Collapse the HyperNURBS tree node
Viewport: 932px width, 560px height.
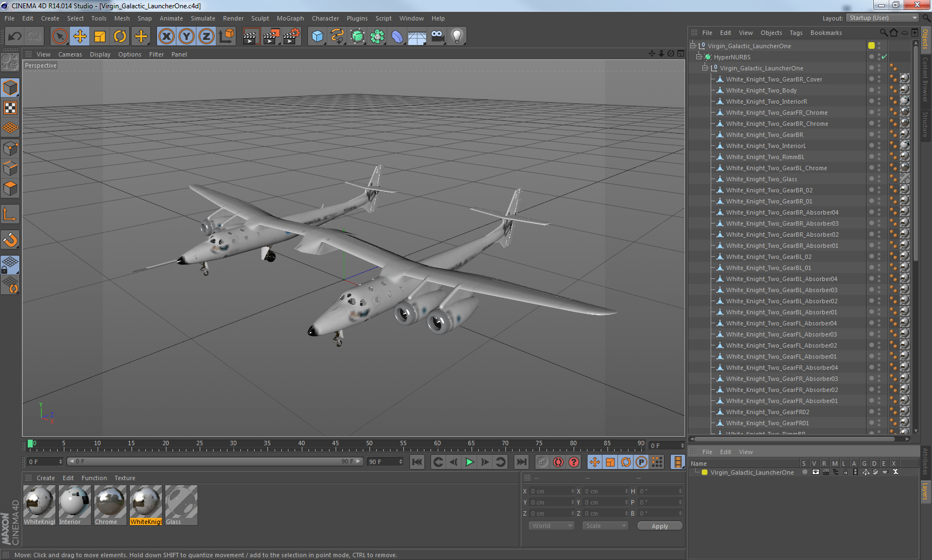(x=699, y=57)
